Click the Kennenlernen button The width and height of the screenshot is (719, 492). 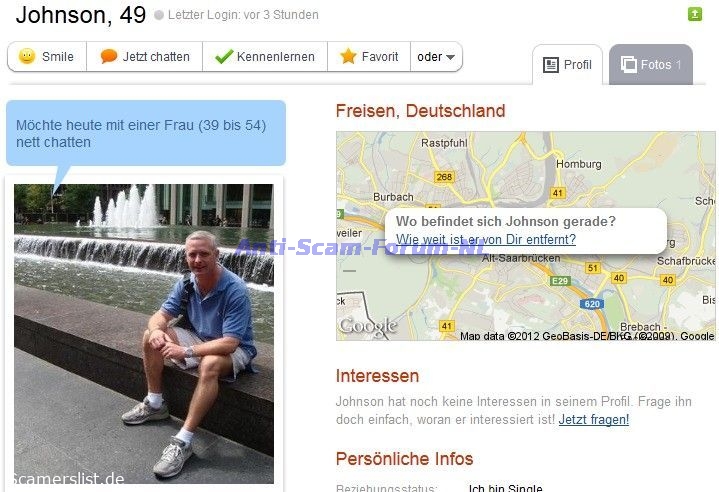coord(265,56)
